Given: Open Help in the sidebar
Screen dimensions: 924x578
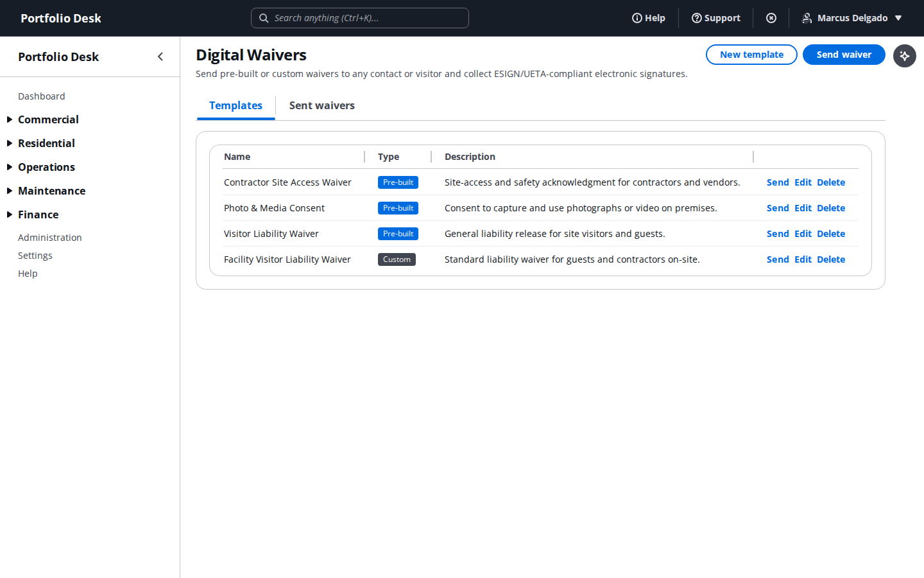Looking at the screenshot, I should click(x=28, y=274).
